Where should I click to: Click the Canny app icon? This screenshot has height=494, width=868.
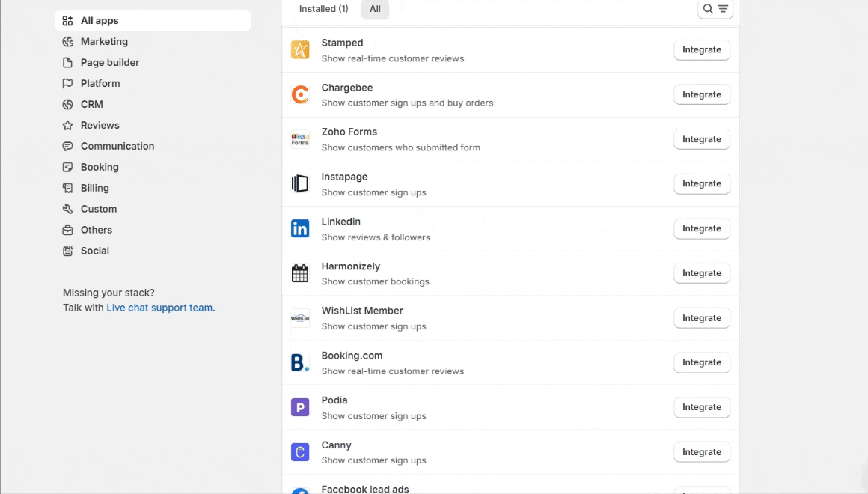(x=300, y=452)
